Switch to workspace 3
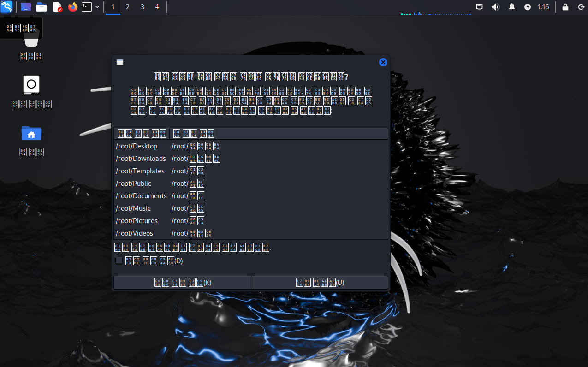Screen dimensions: 588x367 point(143,7)
